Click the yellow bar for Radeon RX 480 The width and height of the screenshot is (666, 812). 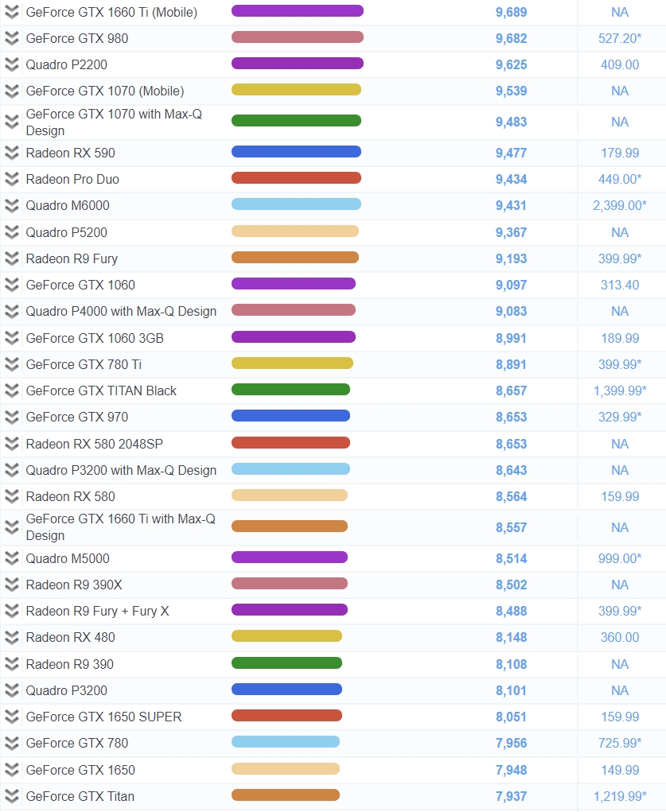tap(286, 636)
